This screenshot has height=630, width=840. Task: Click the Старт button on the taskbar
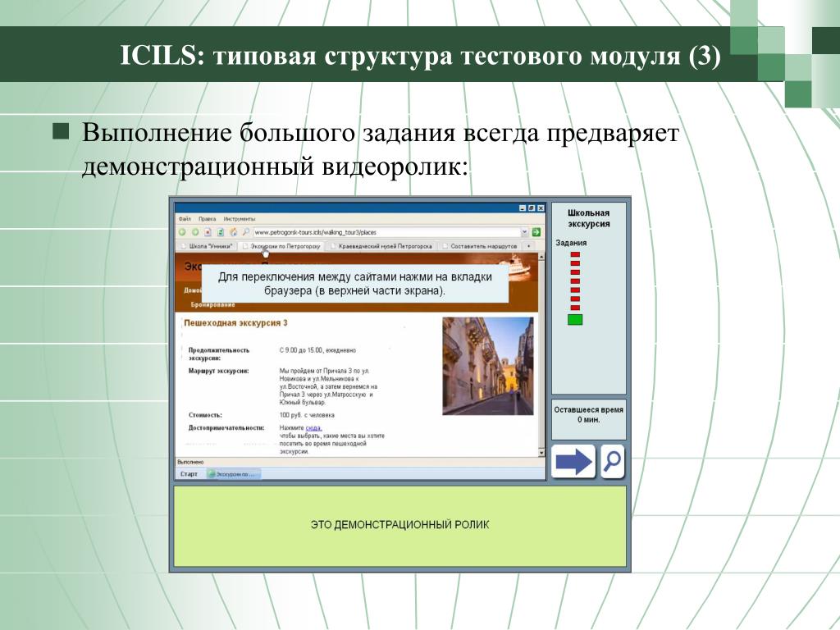[x=189, y=474]
